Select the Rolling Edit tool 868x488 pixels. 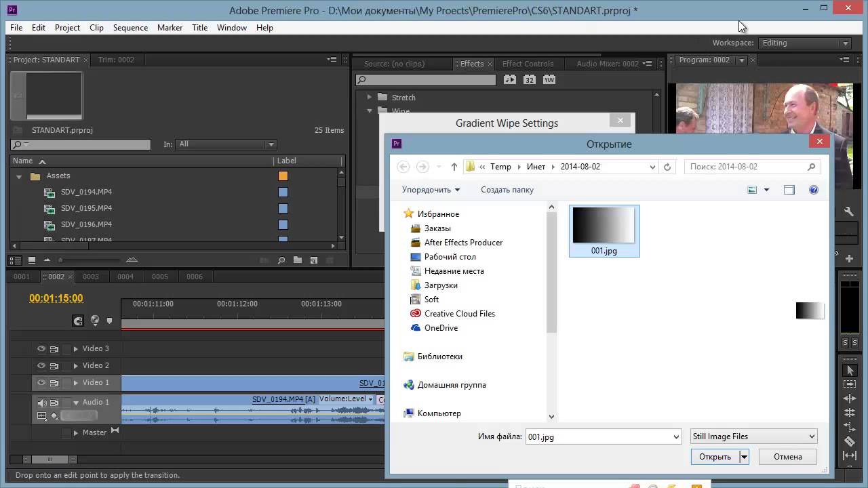click(x=849, y=413)
